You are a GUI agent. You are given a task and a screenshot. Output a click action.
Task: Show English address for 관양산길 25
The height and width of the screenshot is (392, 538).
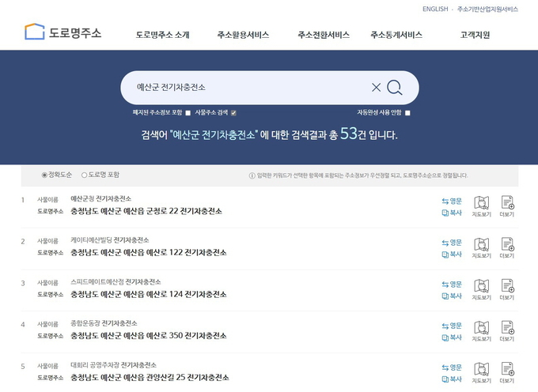pos(452,367)
